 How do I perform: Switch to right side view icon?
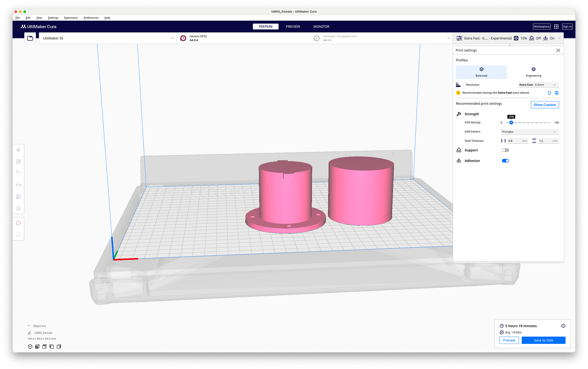[x=59, y=346]
